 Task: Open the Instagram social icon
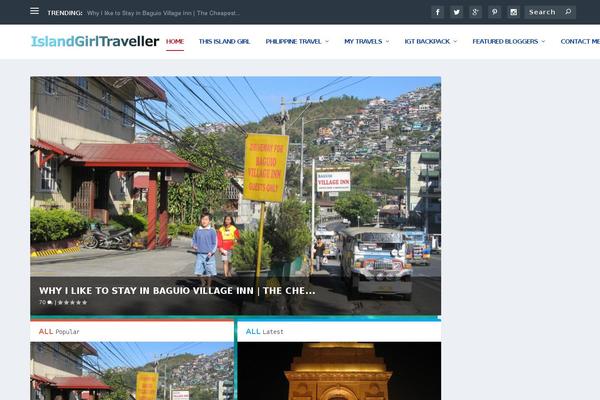point(514,12)
